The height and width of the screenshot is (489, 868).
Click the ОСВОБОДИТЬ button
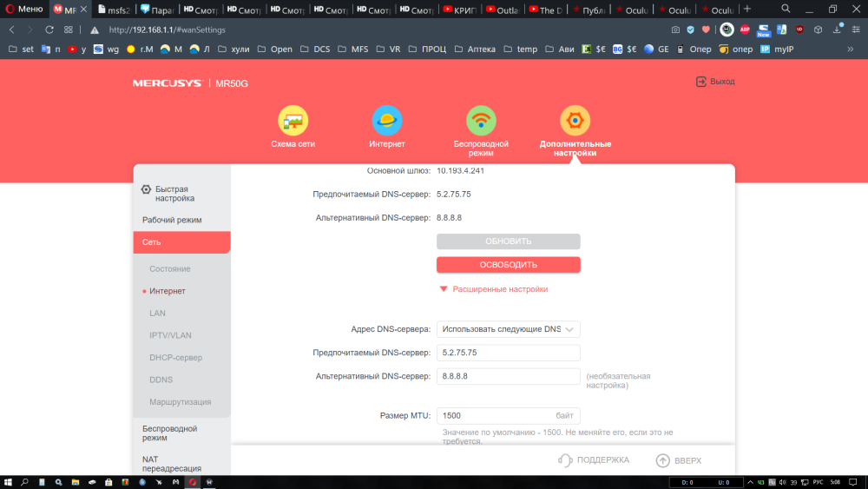coord(508,265)
